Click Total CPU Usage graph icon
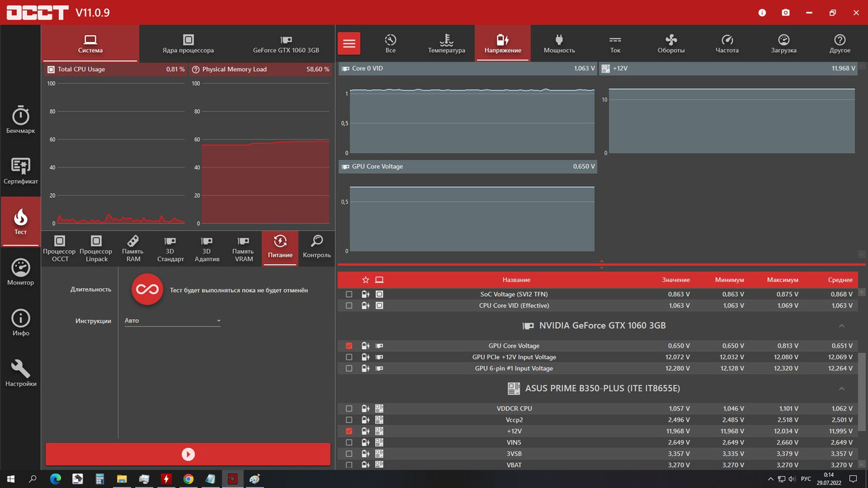 point(51,69)
